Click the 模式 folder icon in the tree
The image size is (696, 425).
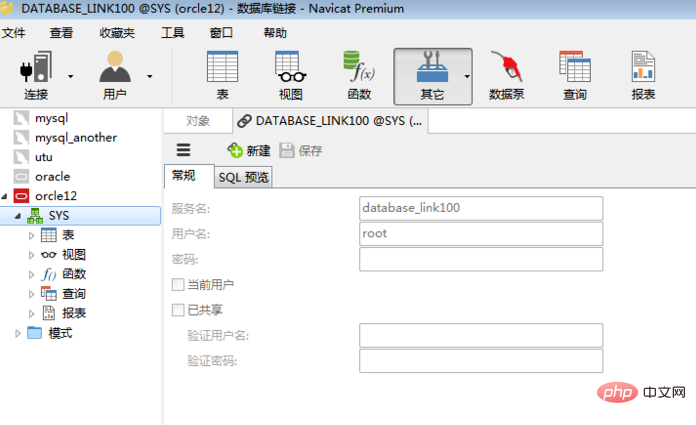tap(35, 333)
